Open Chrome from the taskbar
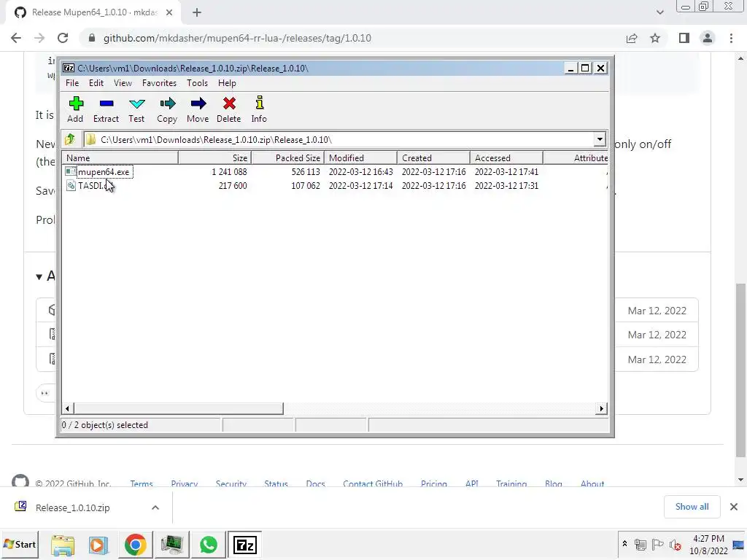This screenshot has height=560, width=747. (x=135, y=545)
